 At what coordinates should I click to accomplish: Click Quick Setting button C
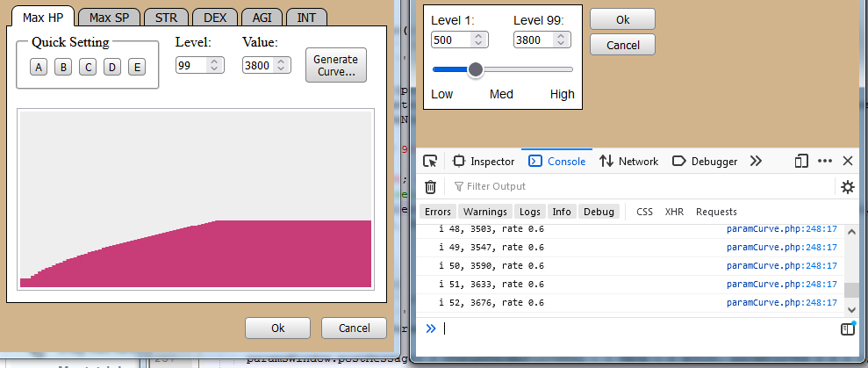[88, 68]
